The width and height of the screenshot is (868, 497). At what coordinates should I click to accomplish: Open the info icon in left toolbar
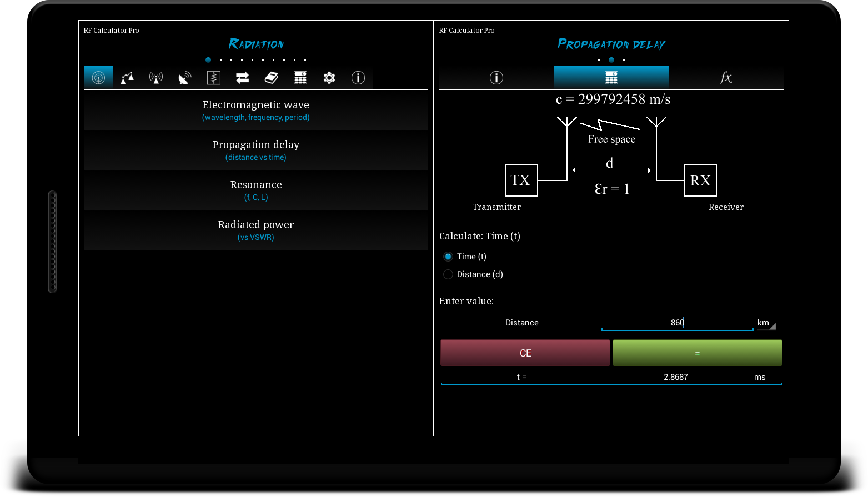coord(358,78)
